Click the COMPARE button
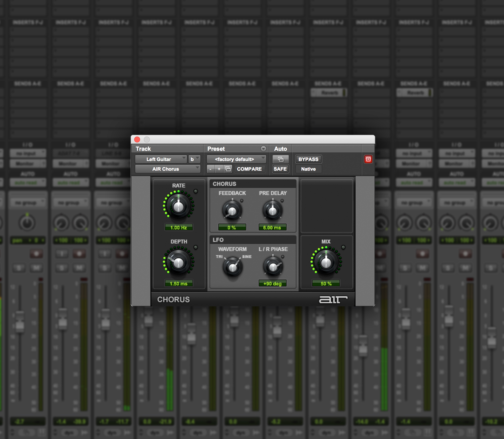 click(250, 169)
